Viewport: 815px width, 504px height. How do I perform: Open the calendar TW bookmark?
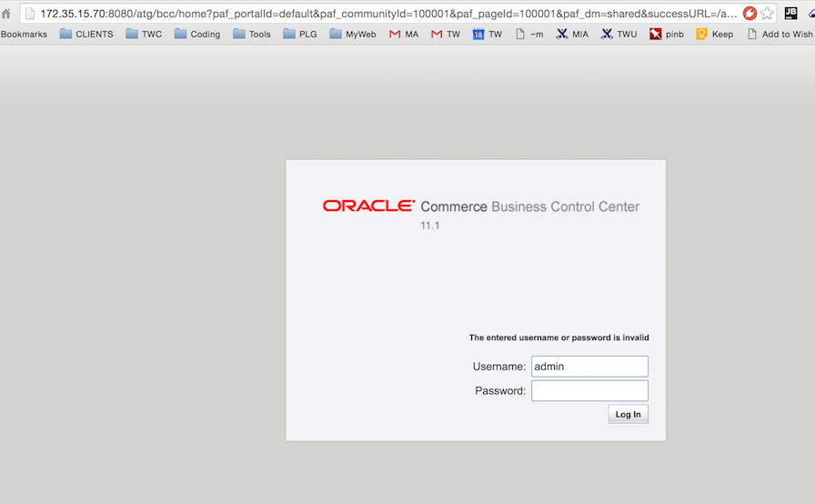[x=487, y=35]
